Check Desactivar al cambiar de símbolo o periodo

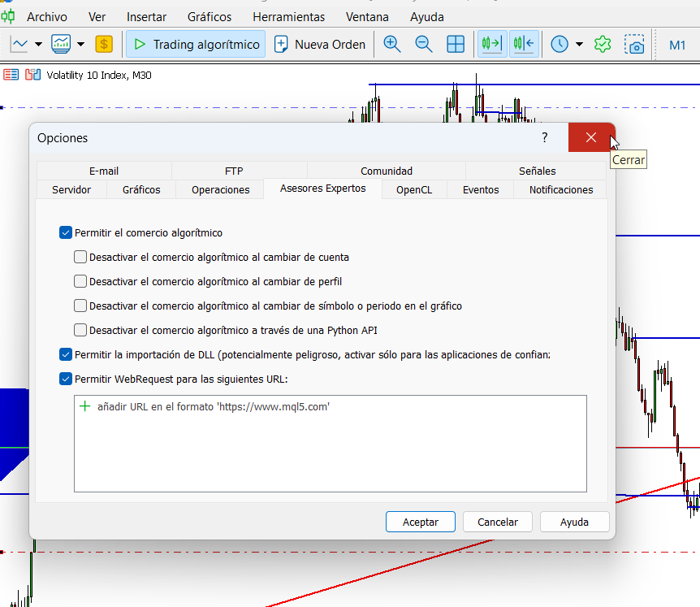point(80,306)
